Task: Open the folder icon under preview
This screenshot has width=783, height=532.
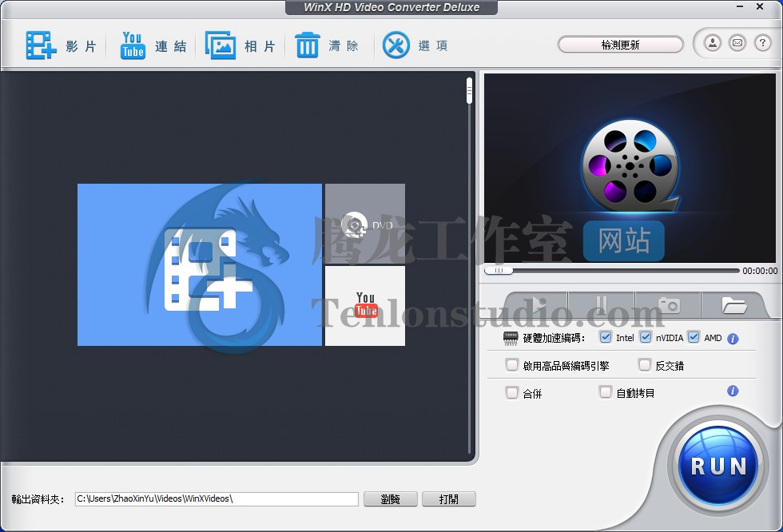Action: pyautogui.click(x=733, y=305)
